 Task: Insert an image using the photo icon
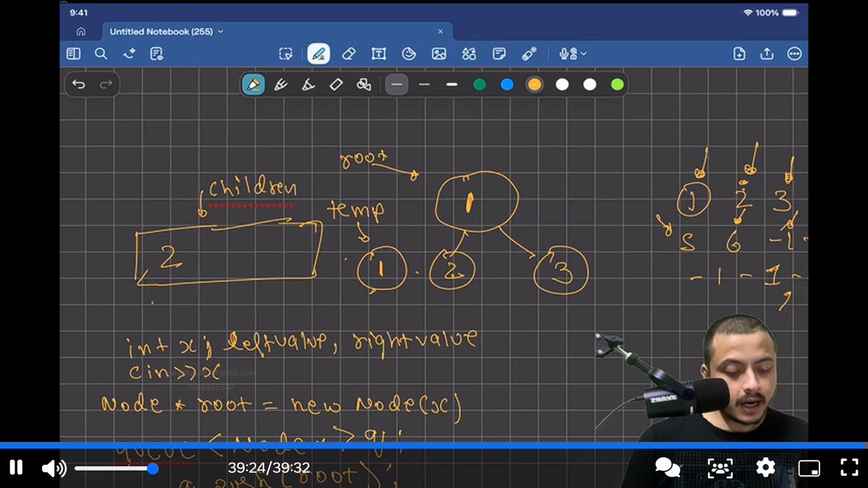pyautogui.click(x=439, y=53)
